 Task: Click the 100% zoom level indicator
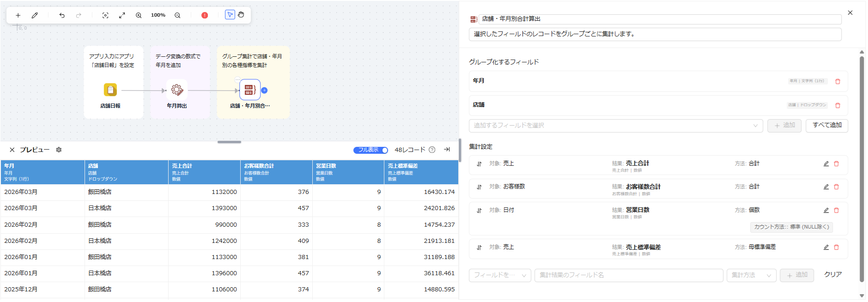point(158,15)
